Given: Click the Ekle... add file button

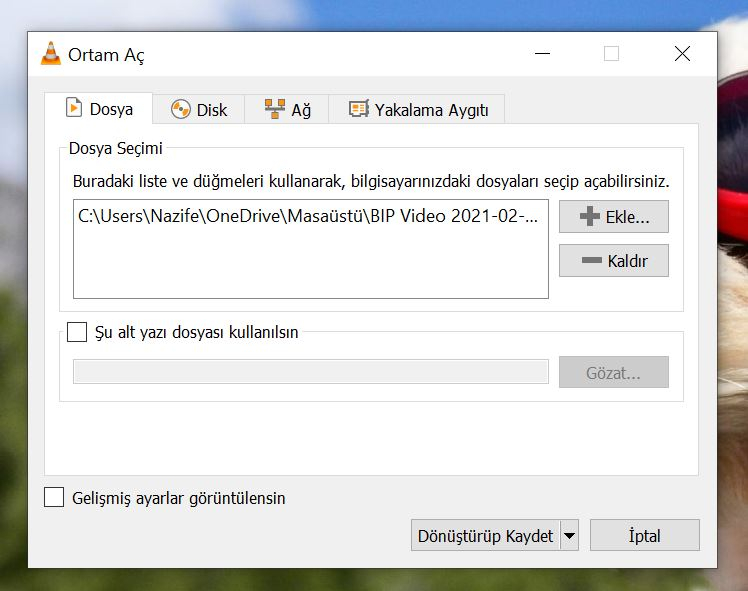Looking at the screenshot, I should 613,217.
